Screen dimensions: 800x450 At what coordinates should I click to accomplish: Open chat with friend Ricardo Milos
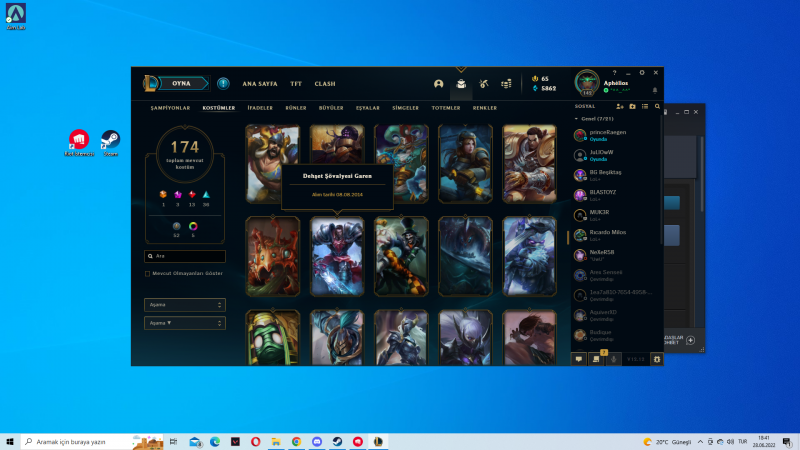[x=615, y=235]
